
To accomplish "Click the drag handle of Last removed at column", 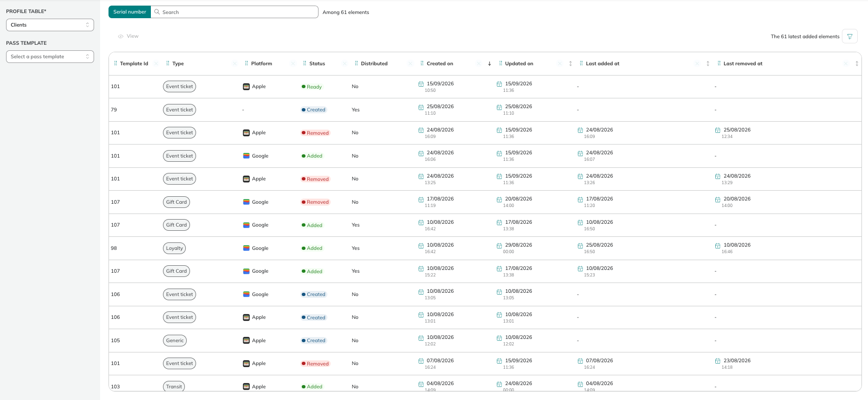I will click(719, 63).
